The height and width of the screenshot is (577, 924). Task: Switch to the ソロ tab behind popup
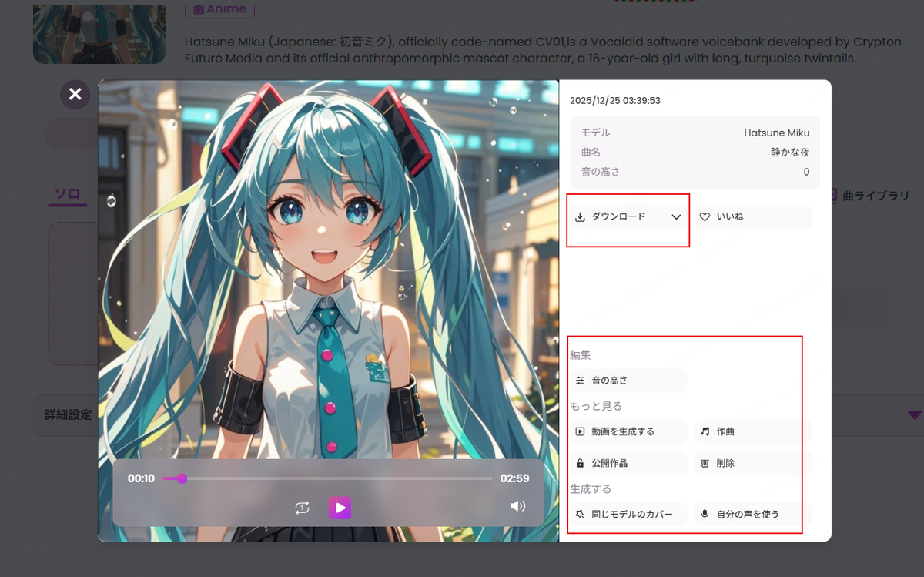(x=68, y=194)
